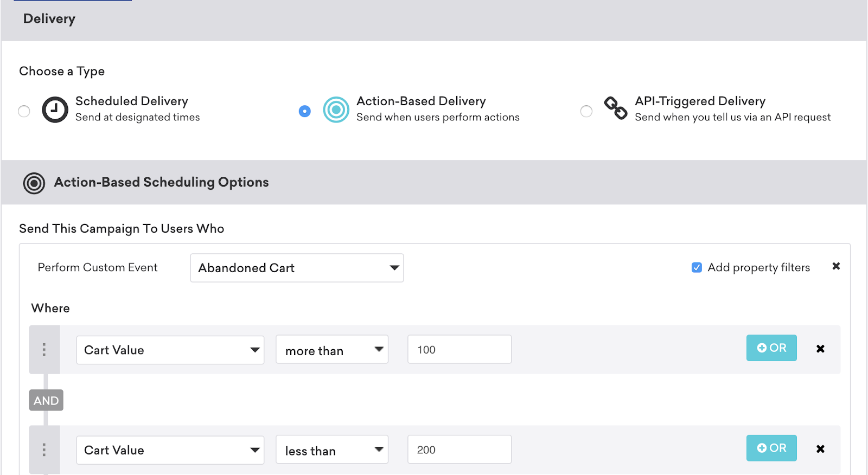Select the API-Triggered Delivery radio button
The image size is (868, 475).
coord(586,111)
